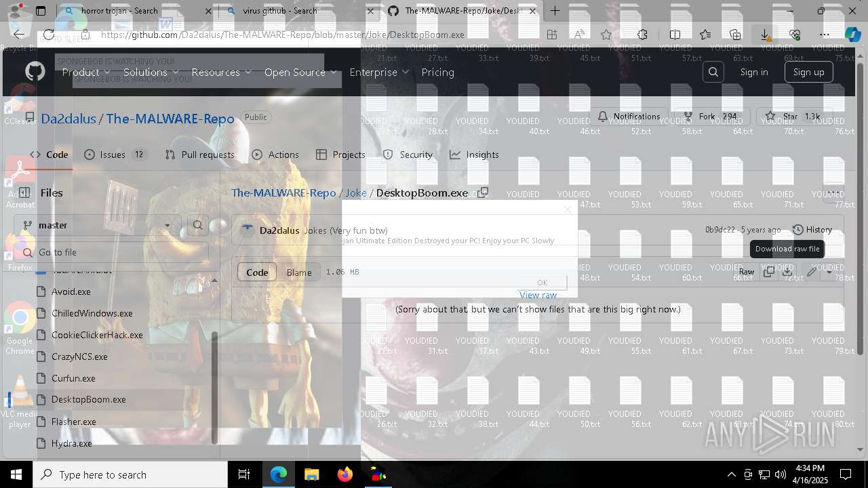
Task: Click the Notifications button
Action: pos(629,117)
